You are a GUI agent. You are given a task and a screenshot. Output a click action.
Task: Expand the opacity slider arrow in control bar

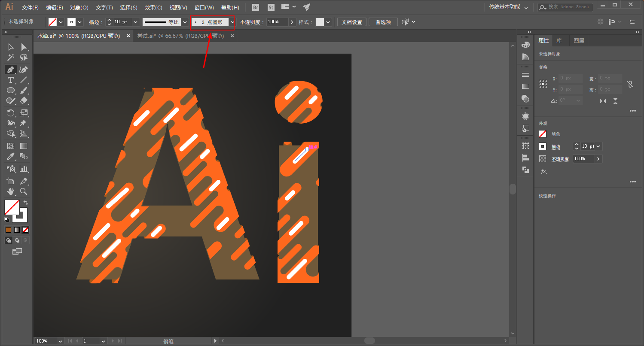pos(292,22)
